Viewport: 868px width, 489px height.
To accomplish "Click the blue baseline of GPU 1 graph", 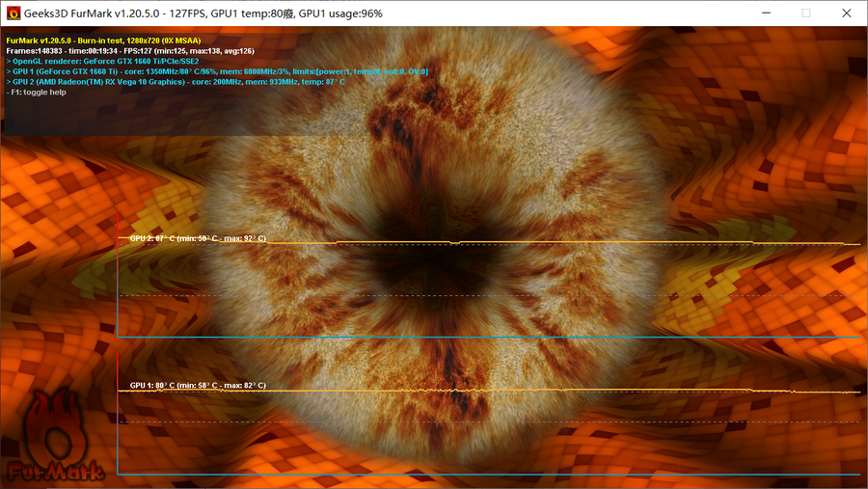I will (482, 475).
